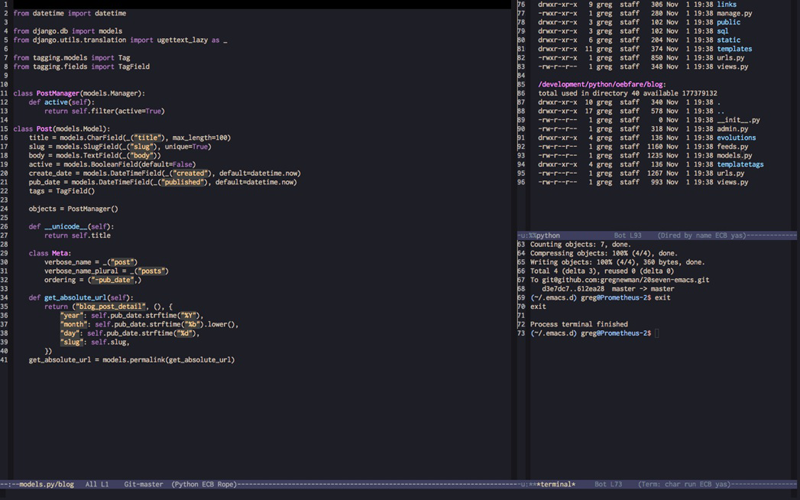This screenshot has height=500, width=800.
Task: Click the *terminal* buffer name in mode line
Action: (x=558, y=484)
